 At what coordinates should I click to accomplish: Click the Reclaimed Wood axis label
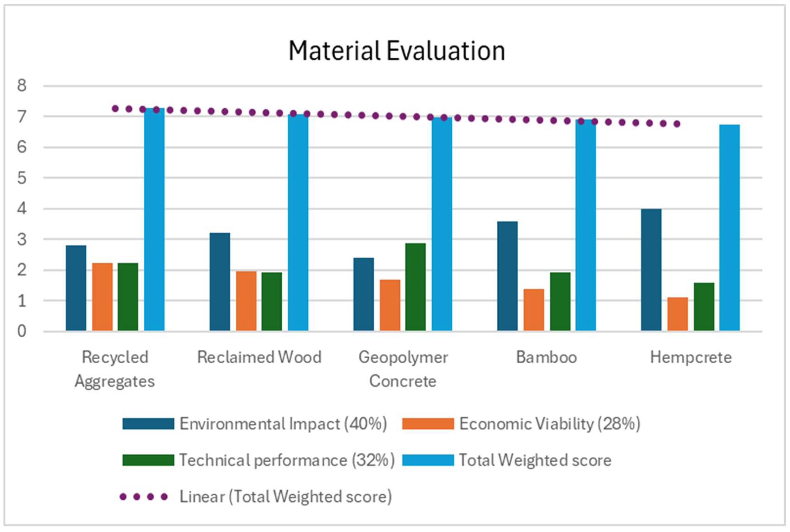coord(259,358)
